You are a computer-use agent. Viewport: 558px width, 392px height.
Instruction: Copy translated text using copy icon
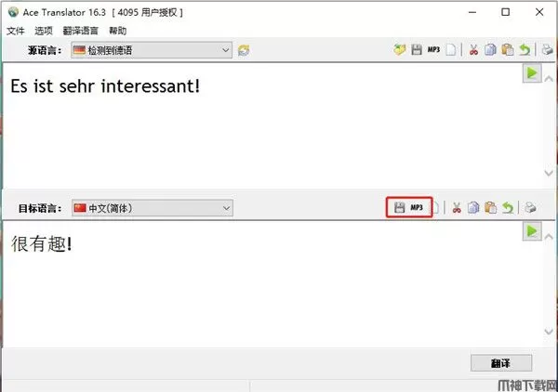[x=473, y=207]
